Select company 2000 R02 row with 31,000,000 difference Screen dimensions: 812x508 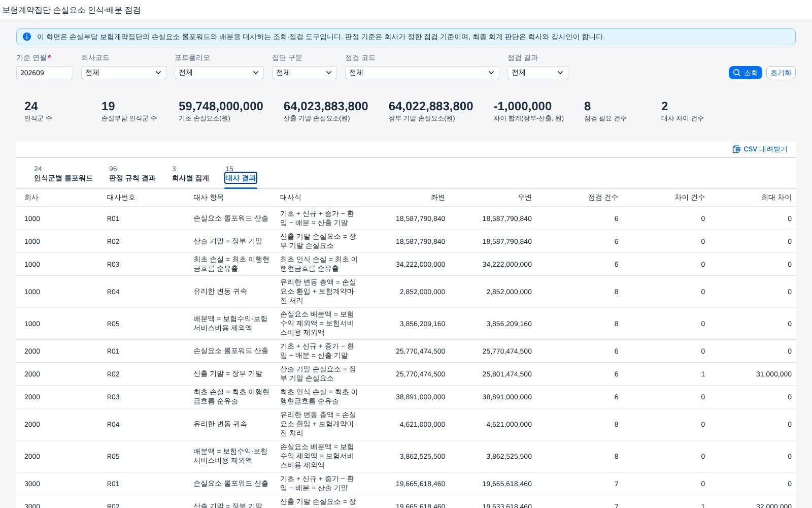tap(406, 374)
